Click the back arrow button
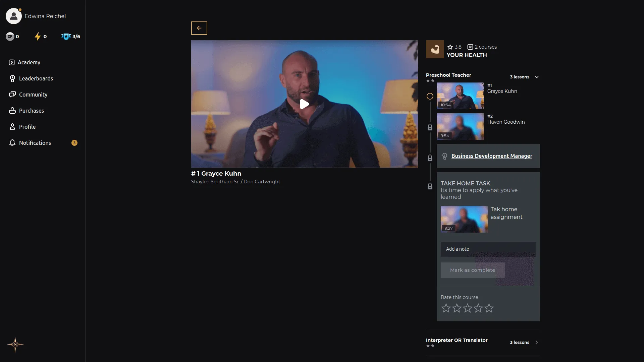This screenshot has height=362, width=644. click(x=199, y=28)
